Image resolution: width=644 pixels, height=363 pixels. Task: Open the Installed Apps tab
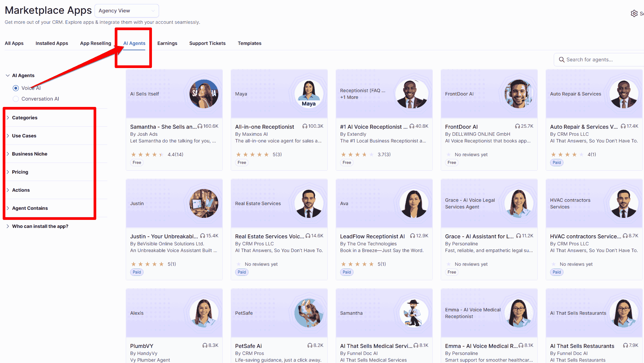pos(52,43)
